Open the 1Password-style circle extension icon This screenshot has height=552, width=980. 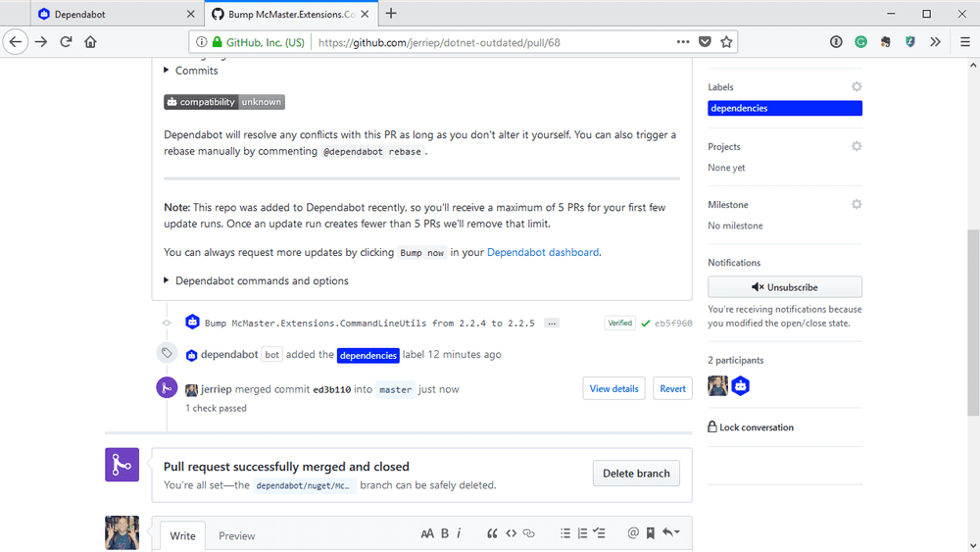coord(836,42)
